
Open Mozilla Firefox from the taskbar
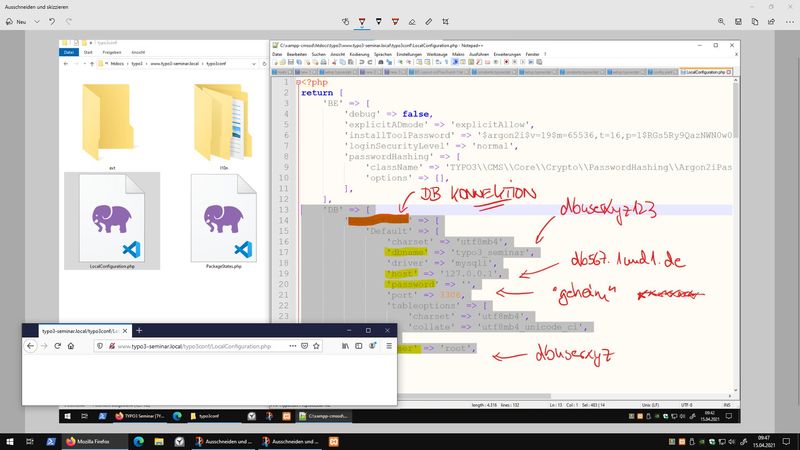(x=91, y=440)
